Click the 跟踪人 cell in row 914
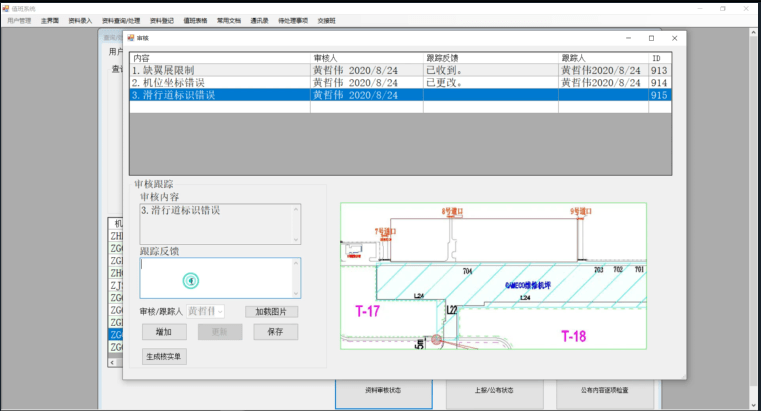The height and width of the screenshot is (411, 761). (x=603, y=82)
